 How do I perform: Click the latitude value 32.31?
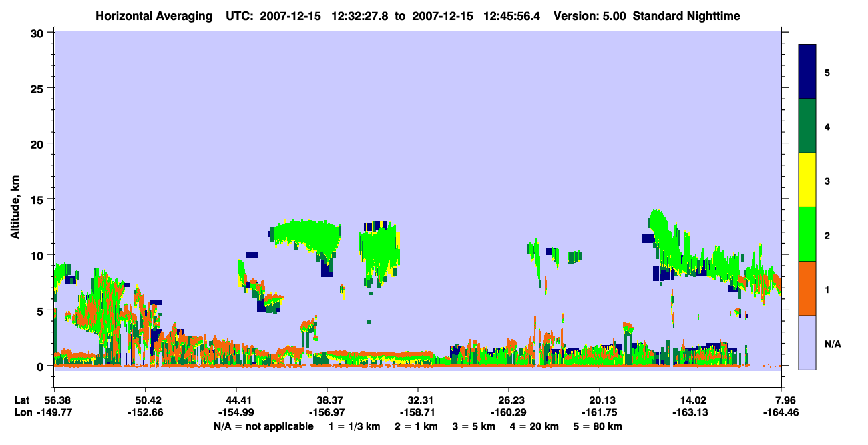click(418, 400)
